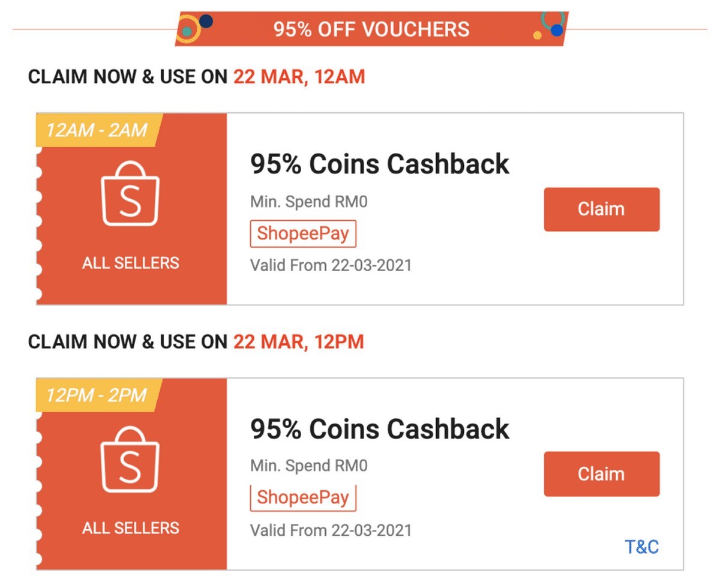Click the 22 MAR, 12AM heading text
The image size is (720, 588).
[x=299, y=77]
